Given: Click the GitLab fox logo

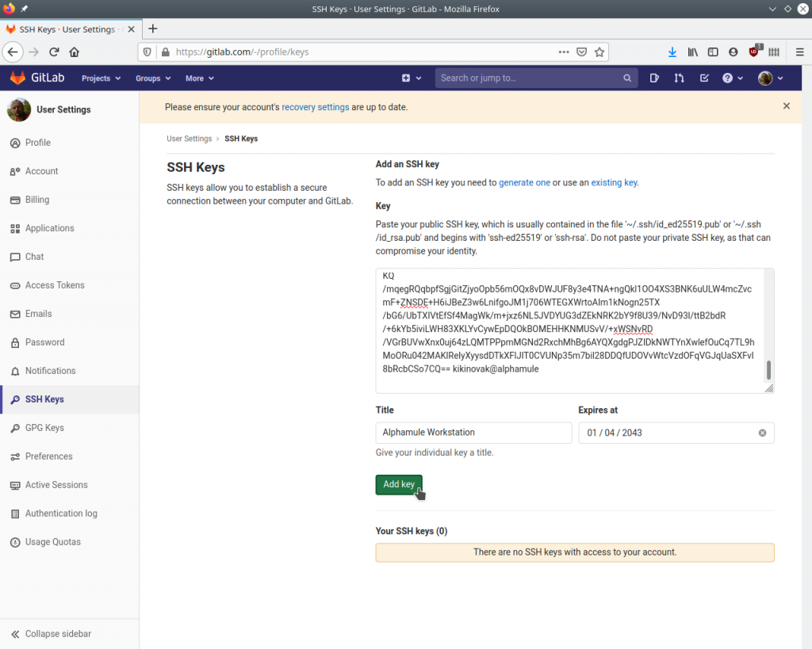Looking at the screenshot, I should click(17, 78).
